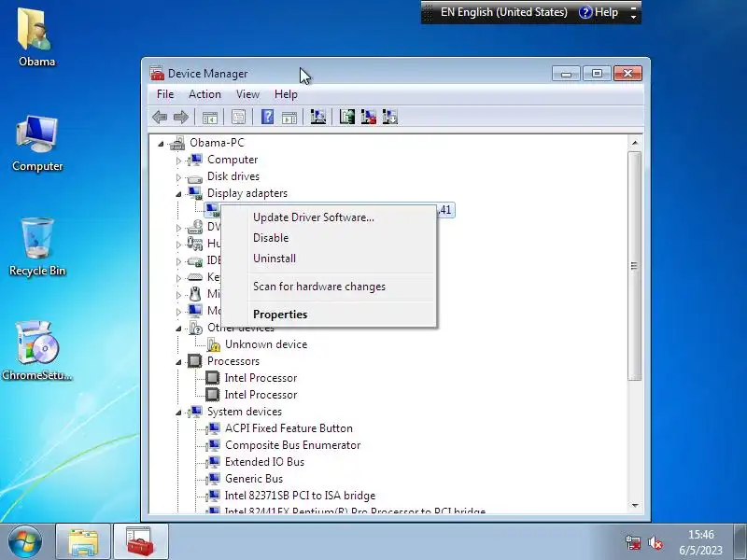Click Help on the language bar

[599, 12]
